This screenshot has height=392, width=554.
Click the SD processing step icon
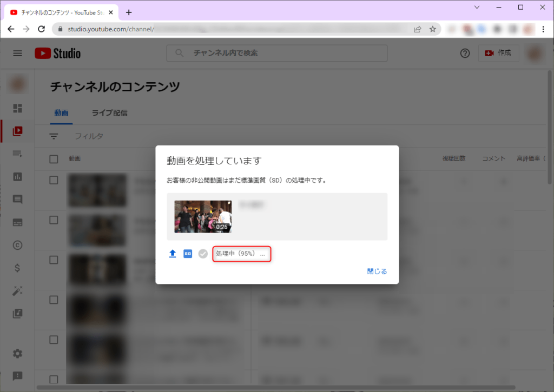click(188, 254)
